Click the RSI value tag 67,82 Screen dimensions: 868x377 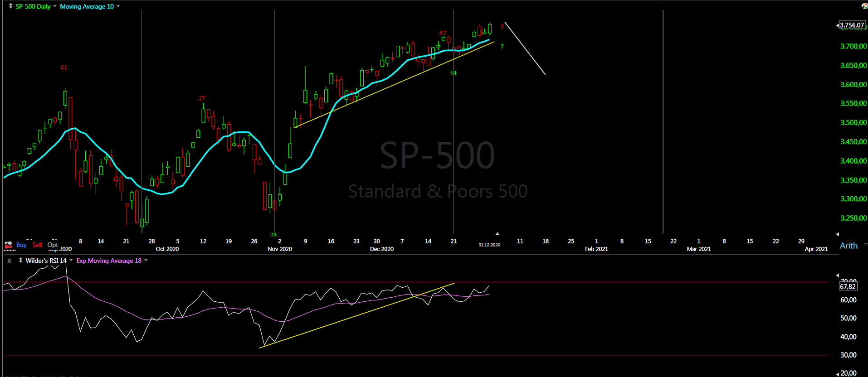pyautogui.click(x=848, y=286)
